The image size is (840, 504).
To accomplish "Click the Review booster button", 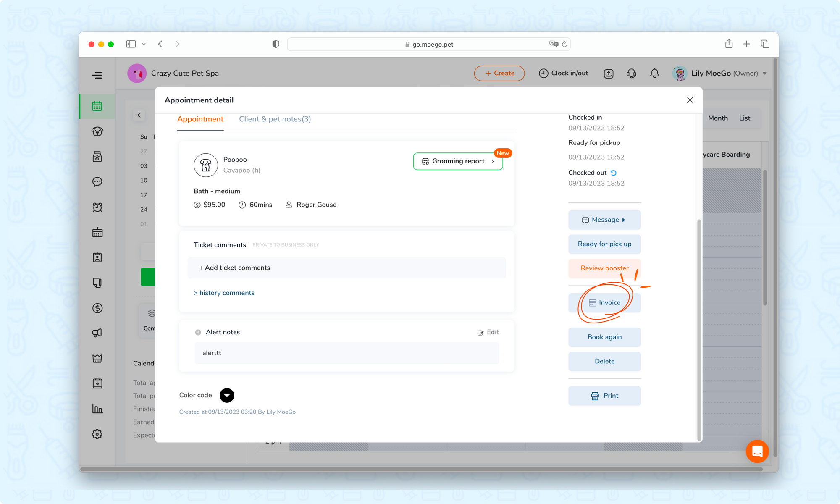I will (x=604, y=268).
